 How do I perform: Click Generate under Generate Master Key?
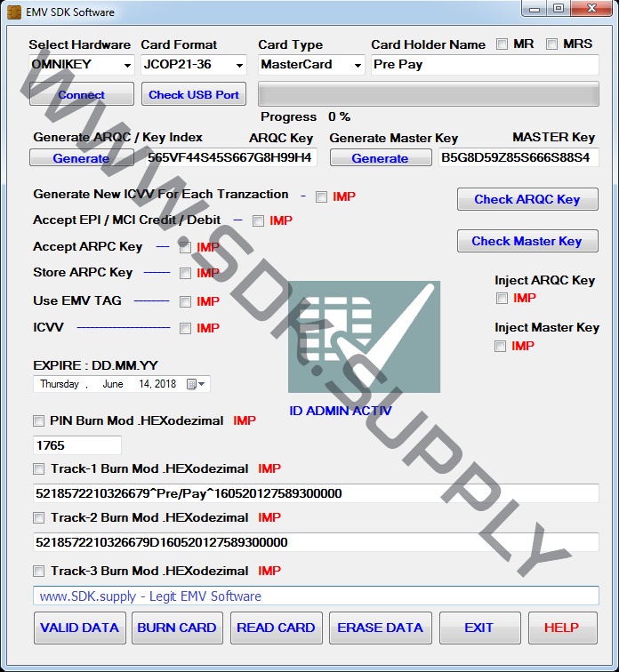point(381,157)
